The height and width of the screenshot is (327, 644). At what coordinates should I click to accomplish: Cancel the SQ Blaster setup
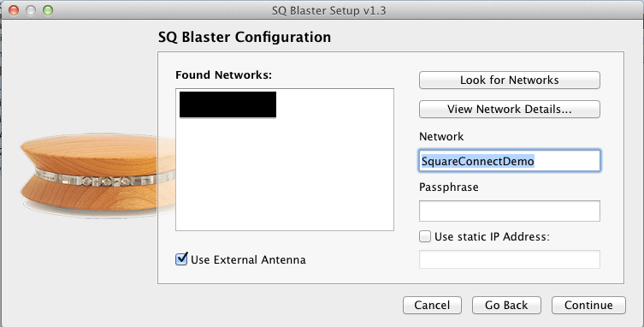(432, 306)
